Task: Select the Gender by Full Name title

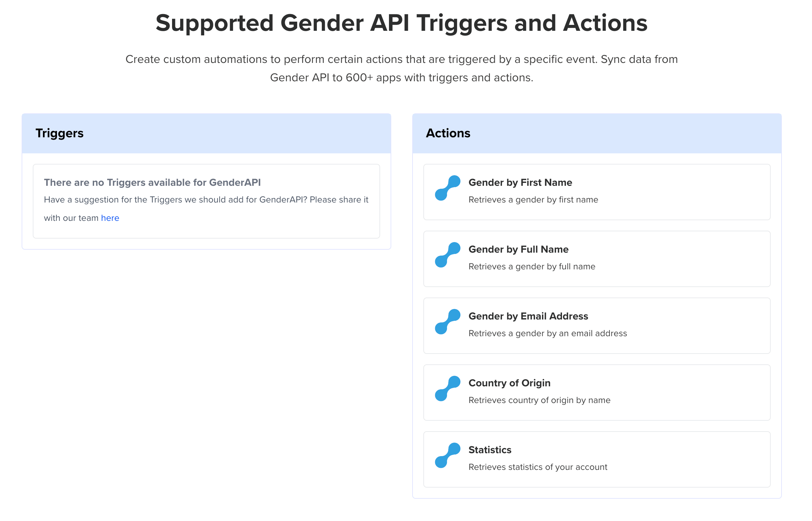Action: click(x=518, y=249)
